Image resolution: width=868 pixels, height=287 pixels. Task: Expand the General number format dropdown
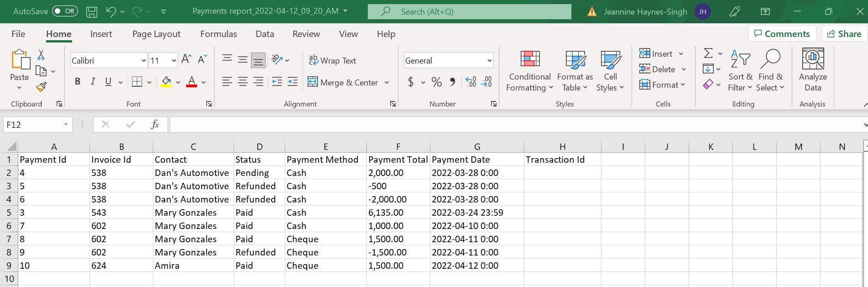pyautogui.click(x=489, y=61)
